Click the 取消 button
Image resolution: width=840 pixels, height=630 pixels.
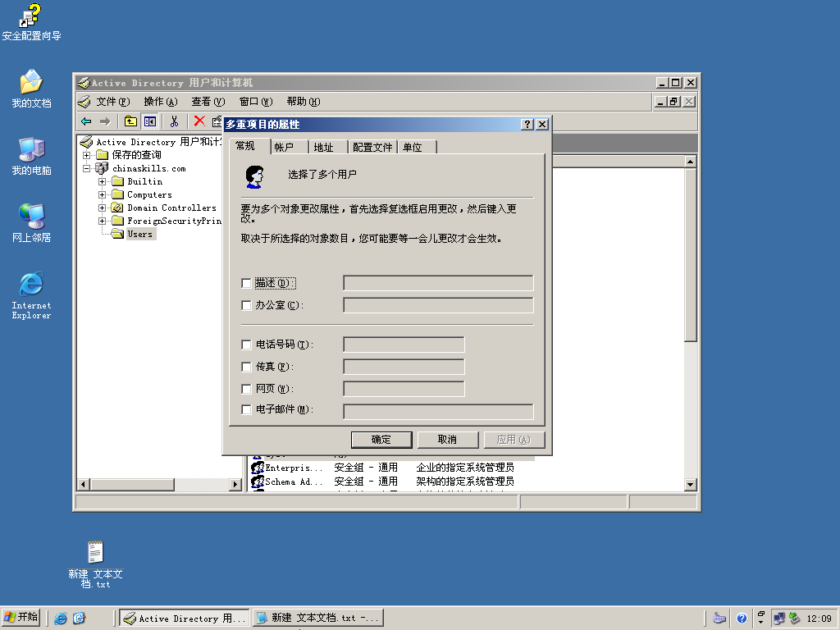pos(448,440)
